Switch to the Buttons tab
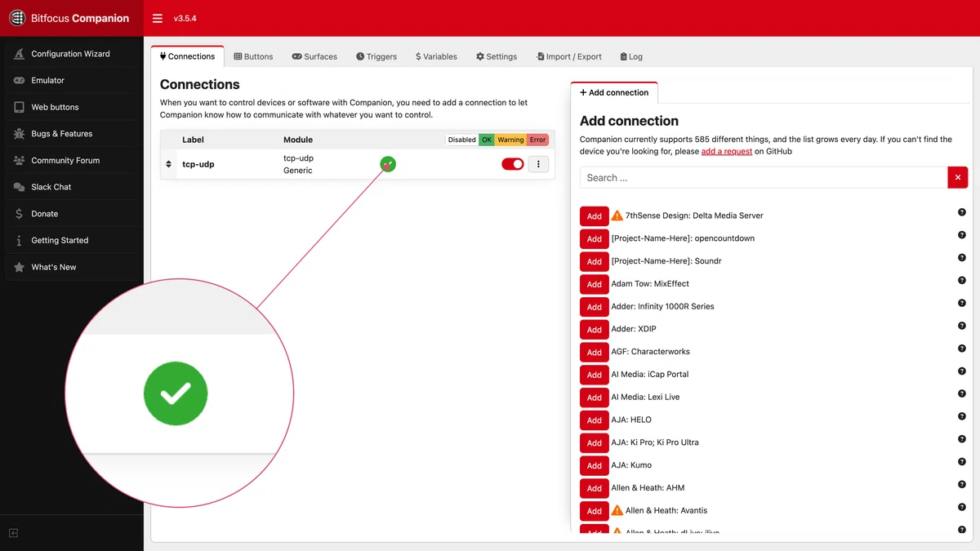Screen dimensions: 980x551 253,56
